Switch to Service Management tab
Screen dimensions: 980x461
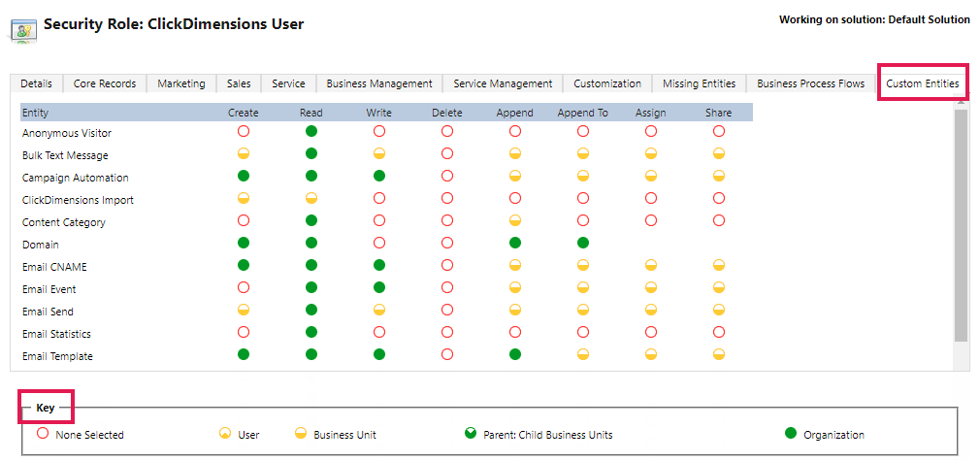504,83
